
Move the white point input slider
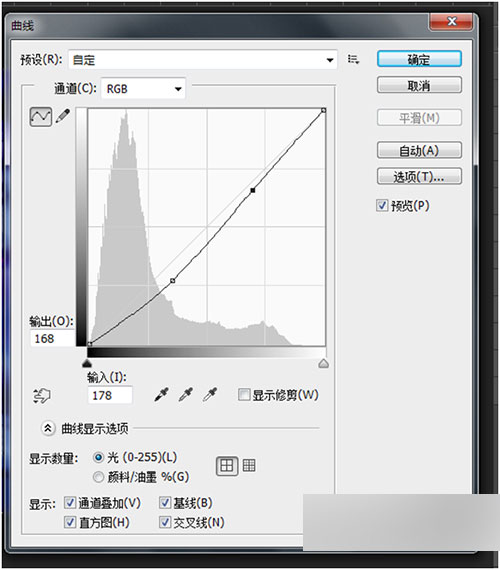pyautogui.click(x=323, y=363)
